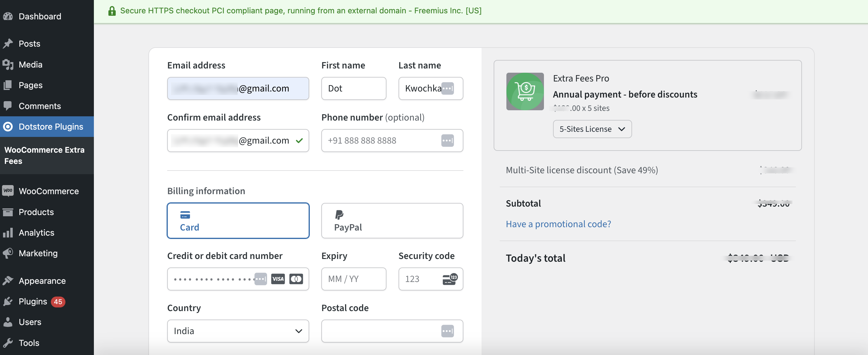Click the green secure padlock icon
Screen dimensions: 868x355
pos(112,11)
